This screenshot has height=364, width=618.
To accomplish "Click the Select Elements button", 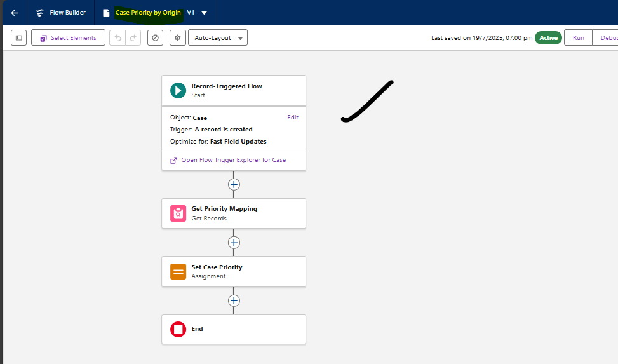I will click(68, 38).
